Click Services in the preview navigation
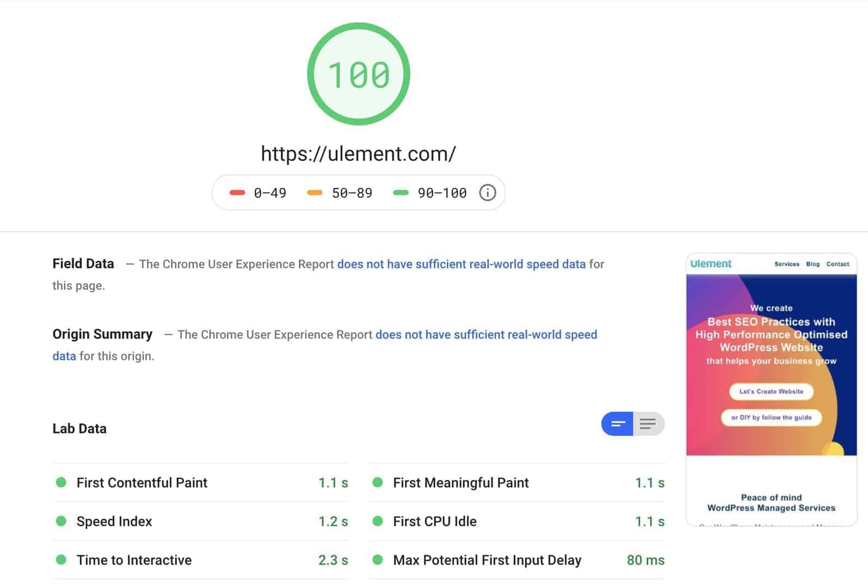This screenshot has width=868, height=588. pyautogui.click(x=787, y=264)
